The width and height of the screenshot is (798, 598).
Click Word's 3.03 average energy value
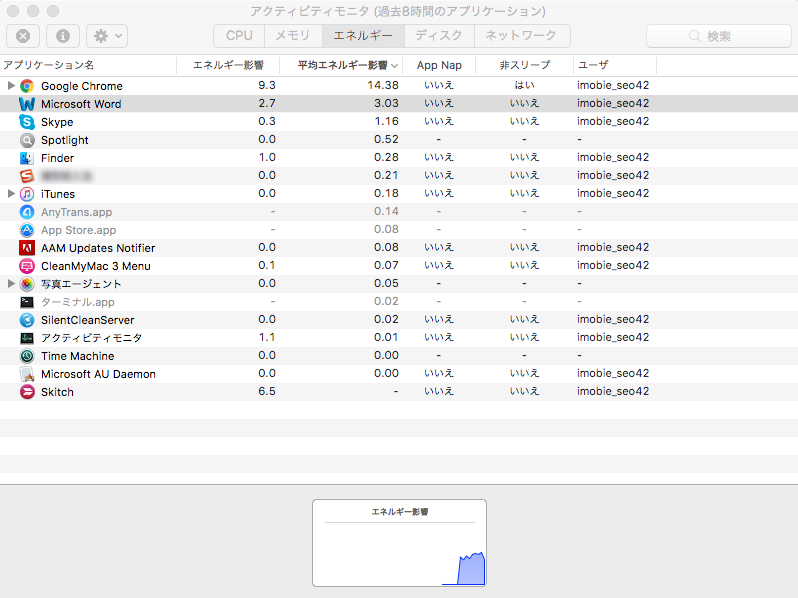click(386, 103)
